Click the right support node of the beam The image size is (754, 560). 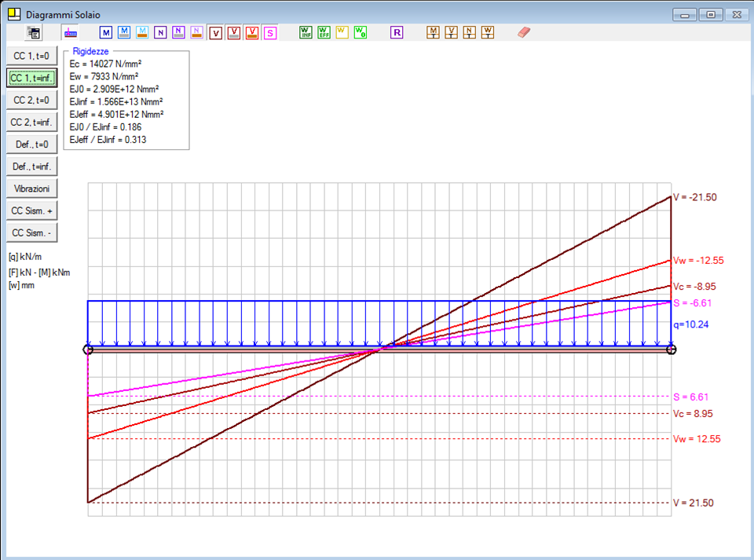[x=671, y=350]
